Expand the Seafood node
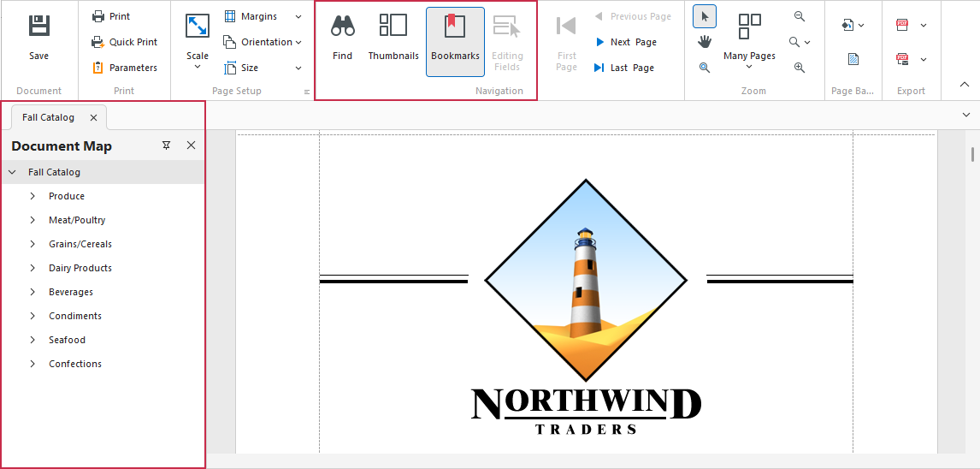The image size is (980, 469). (x=32, y=340)
